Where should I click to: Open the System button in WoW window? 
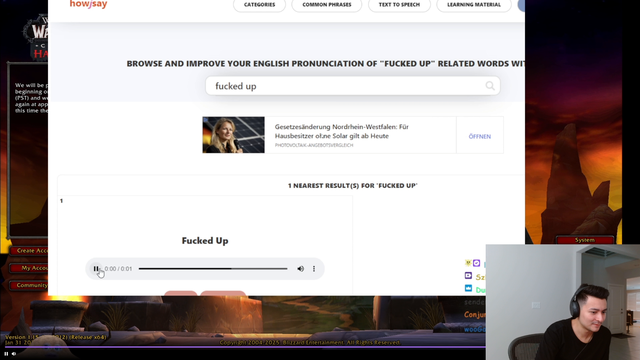click(x=585, y=240)
